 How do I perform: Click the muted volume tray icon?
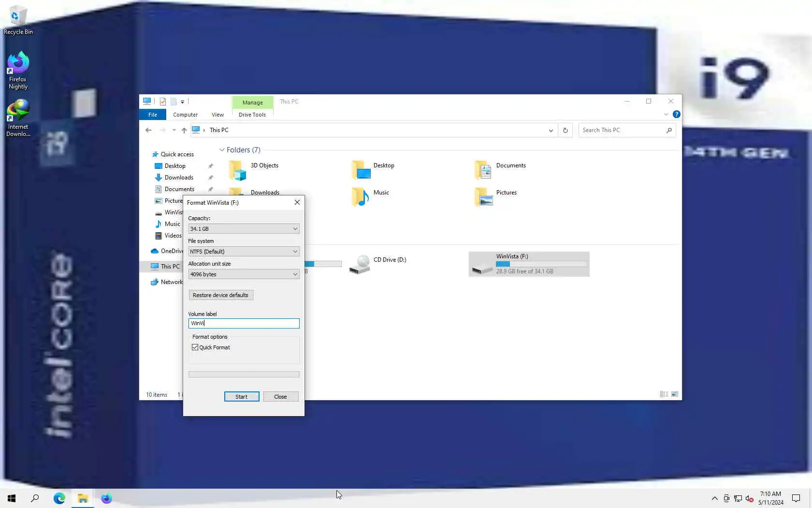click(749, 498)
